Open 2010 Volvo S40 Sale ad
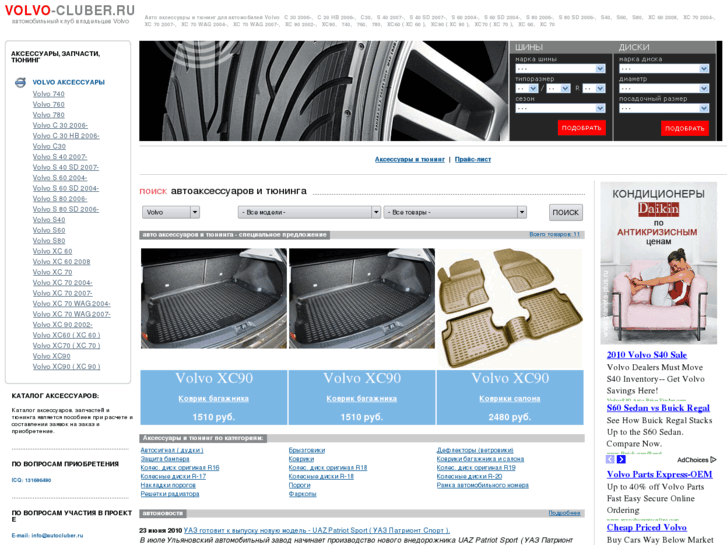727x545 pixels. point(647,355)
